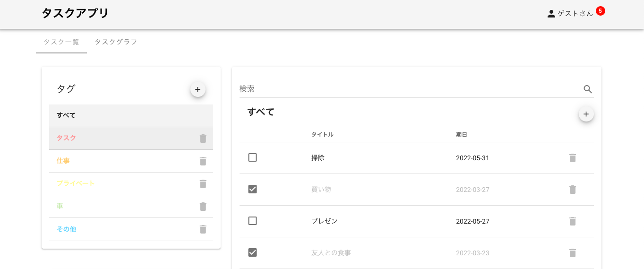Check the プレゼン task checkbox
This screenshot has height=269, width=644.
(x=253, y=221)
